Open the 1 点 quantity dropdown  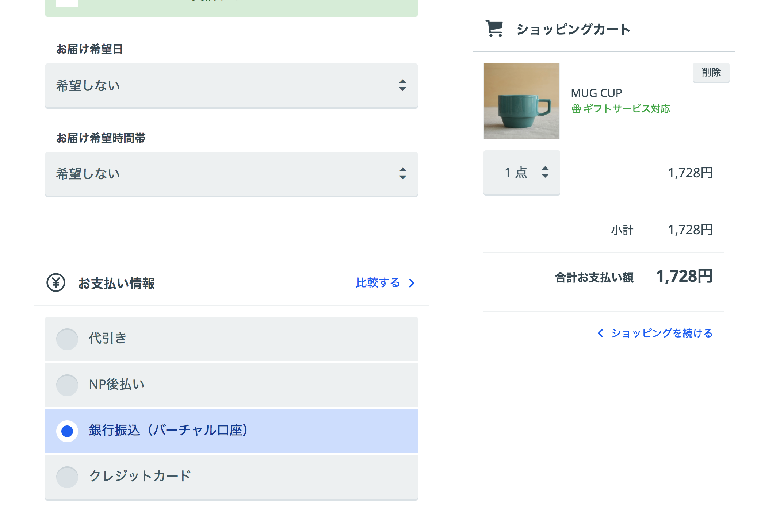[x=521, y=173]
